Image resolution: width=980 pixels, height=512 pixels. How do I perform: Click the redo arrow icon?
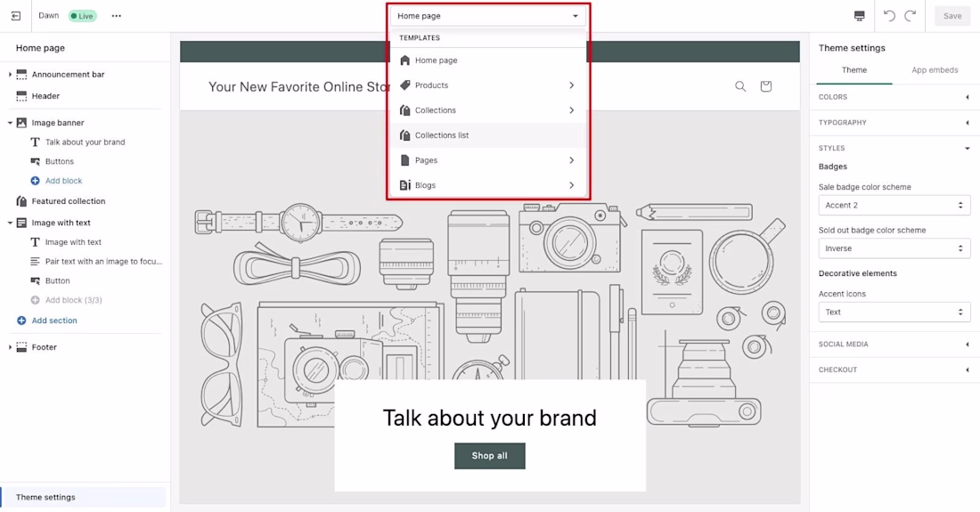pos(910,16)
